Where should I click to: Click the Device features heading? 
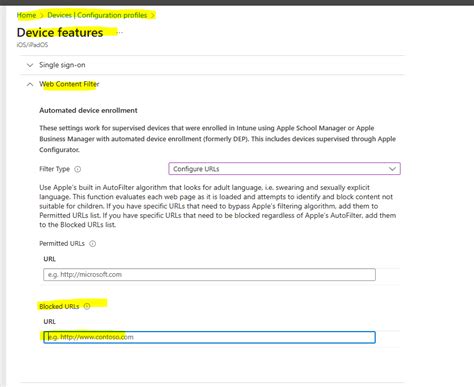pos(60,33)
